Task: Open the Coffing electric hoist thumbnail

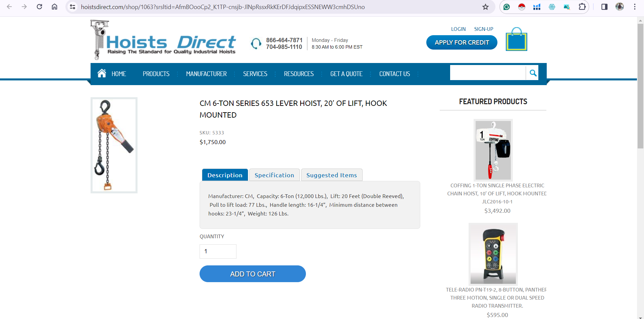Action: [493, 150]
